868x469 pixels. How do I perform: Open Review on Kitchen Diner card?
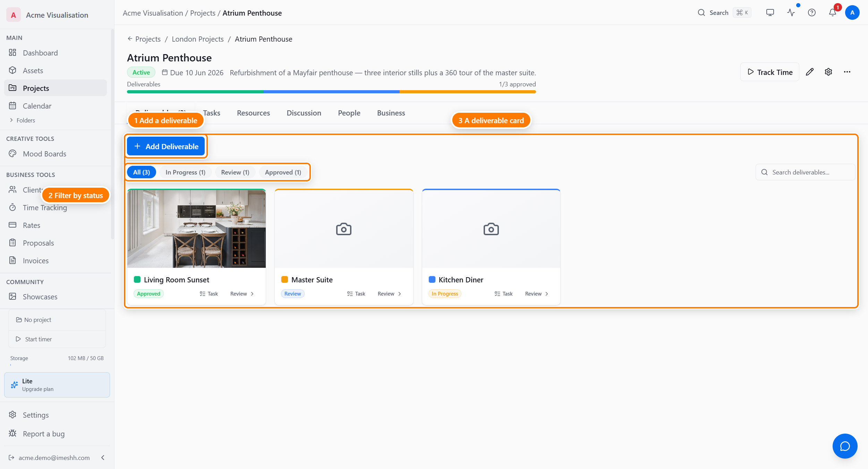tap(537, 294)
